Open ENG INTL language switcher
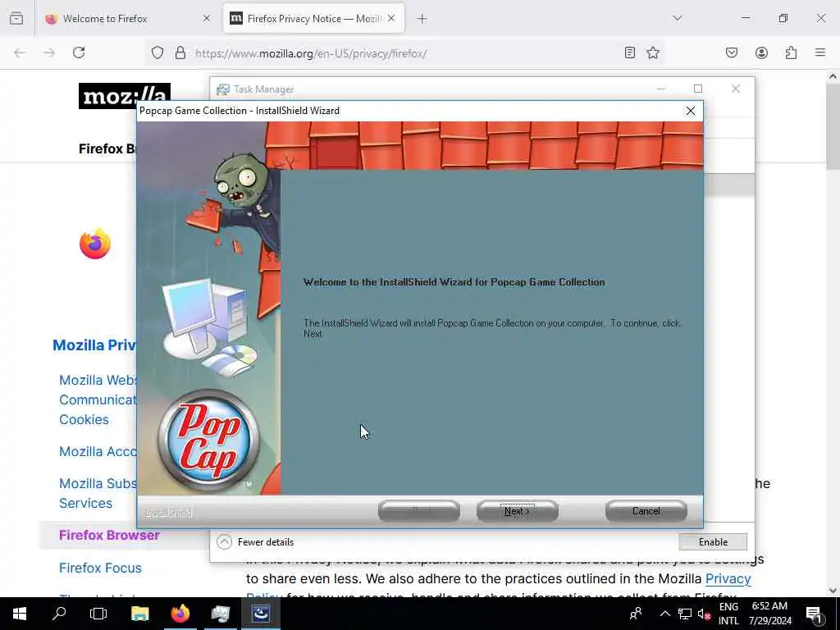Image resolution: width=840 pixels, height=630 pixels. click(728, 614)
